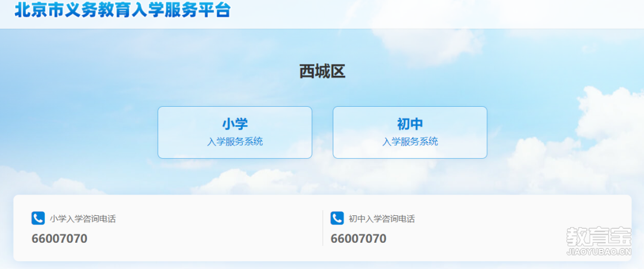Click the 66007070 number under 初中 consultation
Viewport: 644px width, 269px height.
[358, 239]
